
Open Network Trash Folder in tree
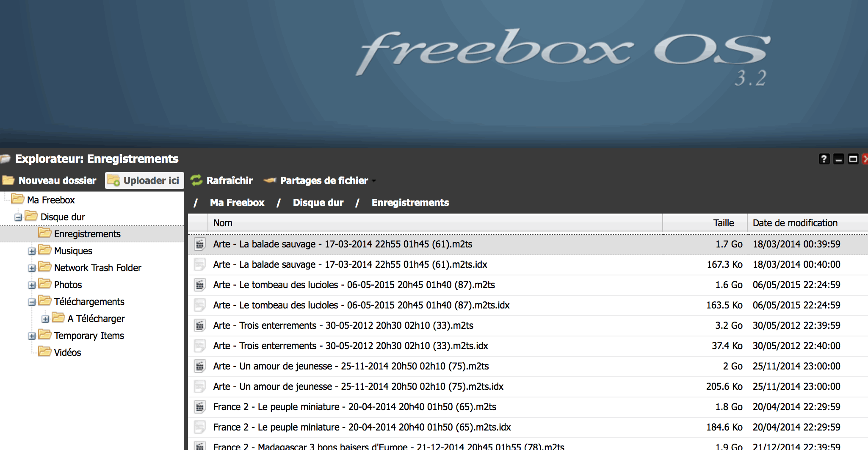98,268
